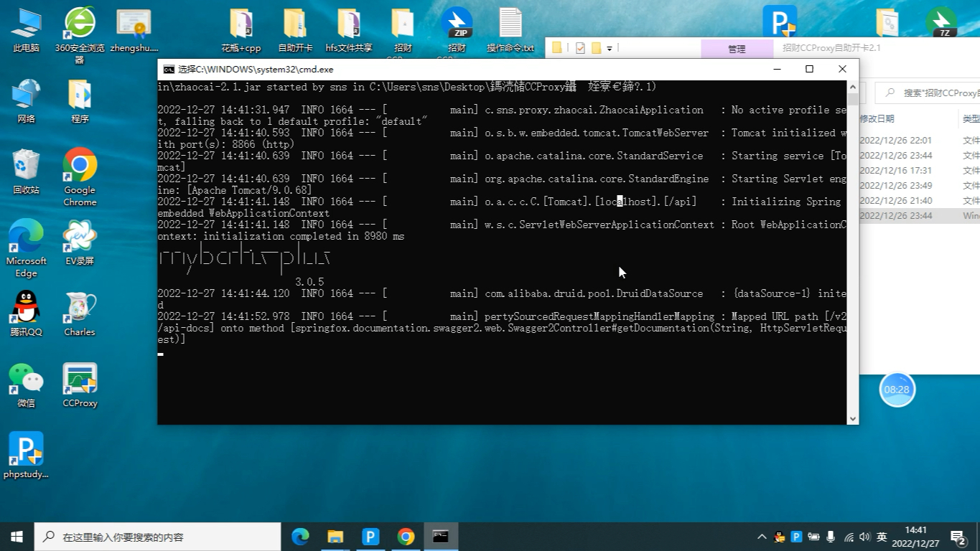Open the Wi-Fi network tray icon
Screen dimensions: 980x551
[x=849, y=537]
